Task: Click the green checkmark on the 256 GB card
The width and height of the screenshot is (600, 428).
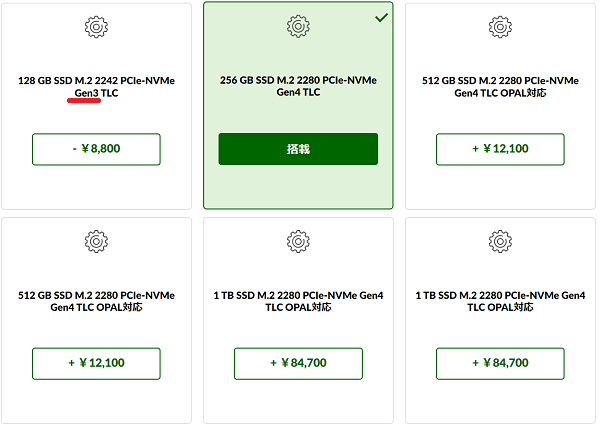Action: 382,18
